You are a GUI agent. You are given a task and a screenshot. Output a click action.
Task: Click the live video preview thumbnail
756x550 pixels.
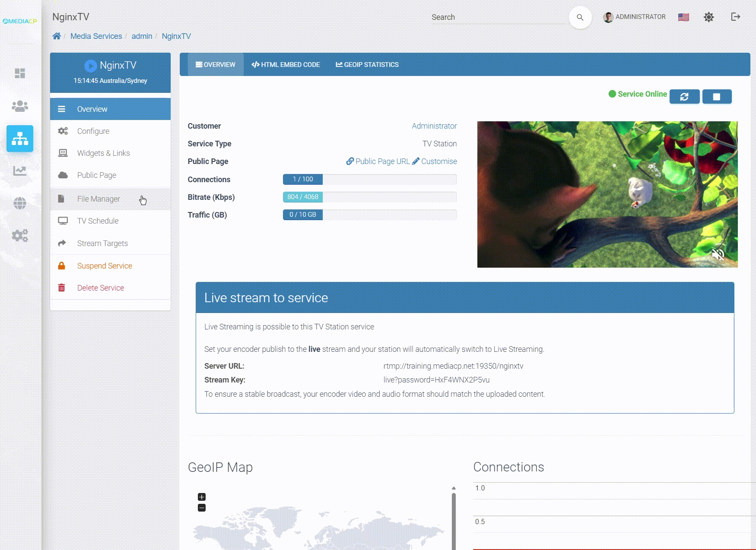coord(607,194)
